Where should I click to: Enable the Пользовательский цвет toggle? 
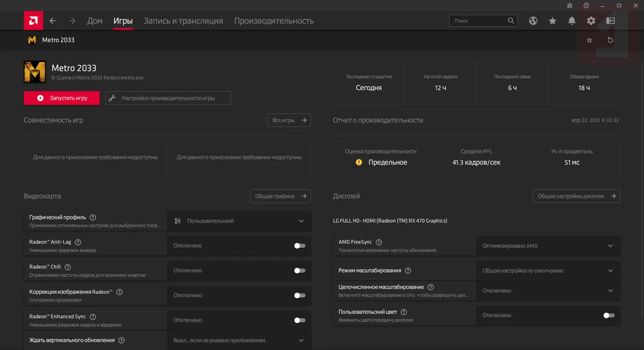(609, 316)
